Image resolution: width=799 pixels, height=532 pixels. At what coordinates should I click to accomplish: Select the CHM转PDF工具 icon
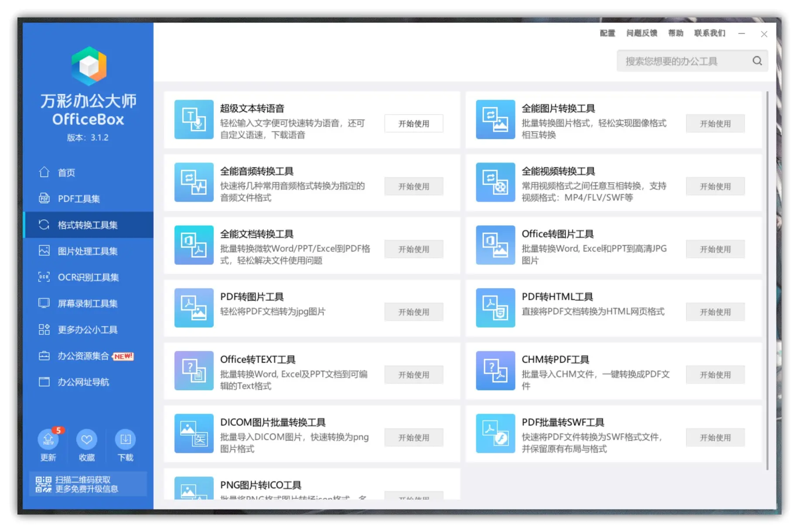coord(495,371)
